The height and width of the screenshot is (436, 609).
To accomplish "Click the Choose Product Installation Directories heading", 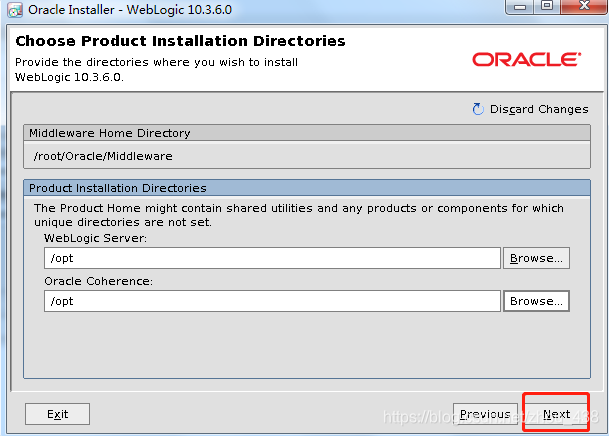I will point(180,41).
